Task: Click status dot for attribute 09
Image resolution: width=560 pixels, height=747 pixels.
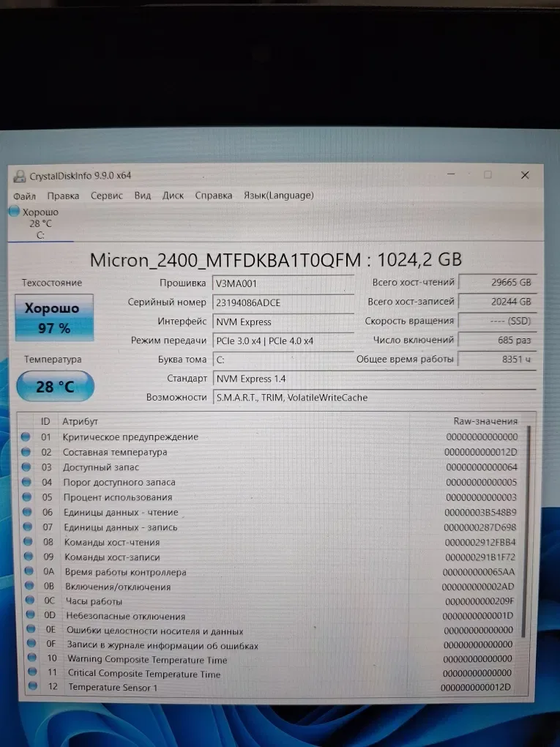Action: coord(29,557)
